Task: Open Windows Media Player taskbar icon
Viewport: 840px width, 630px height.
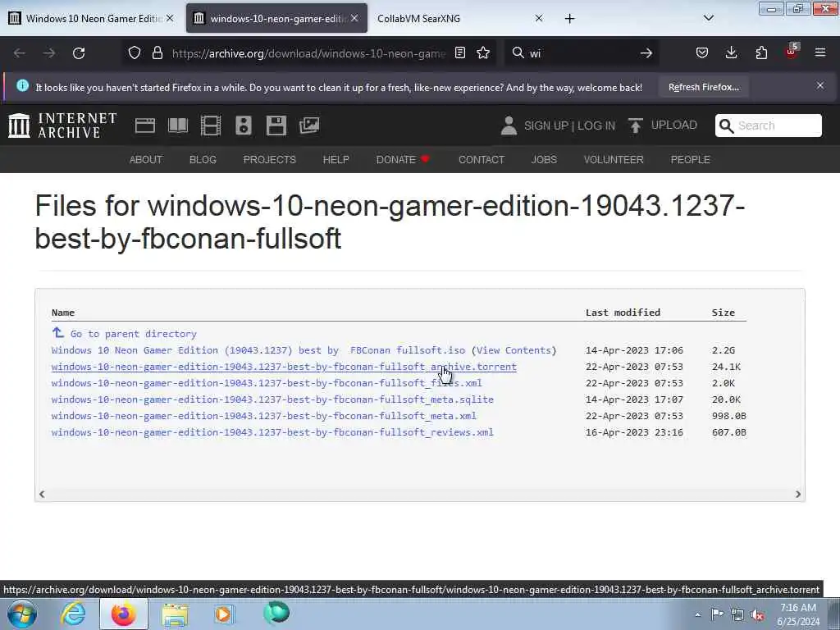Action: point(224,614)
